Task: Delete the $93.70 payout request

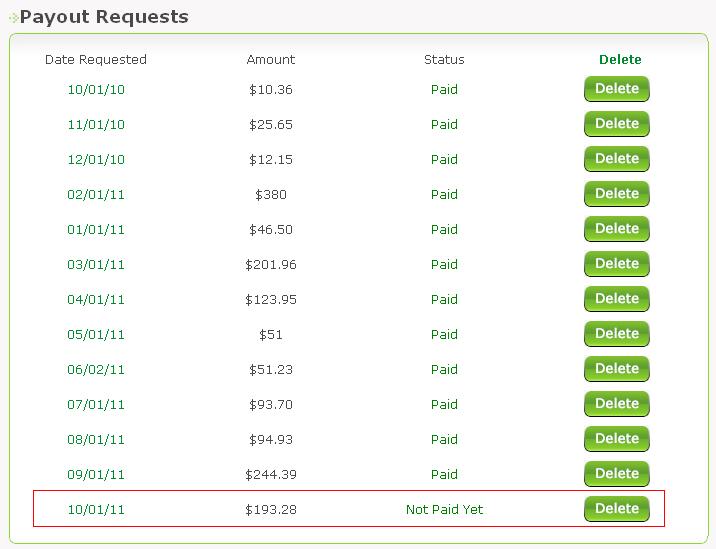Action: 616,404
